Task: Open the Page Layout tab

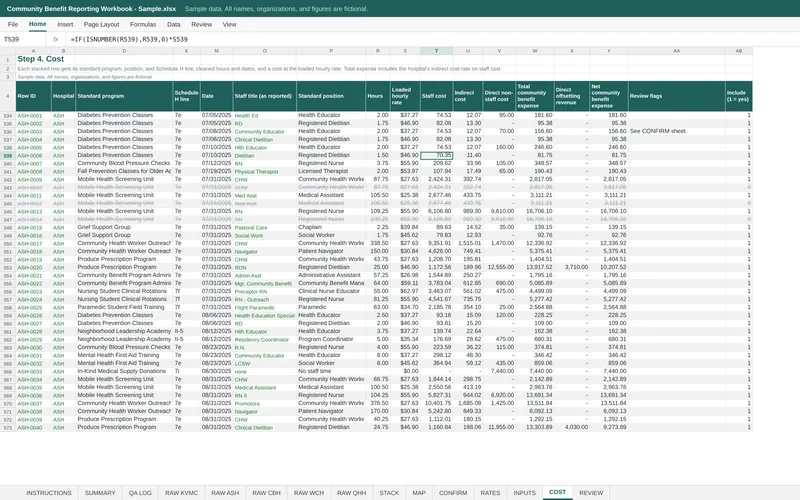Action: click(x=101, y=24)
